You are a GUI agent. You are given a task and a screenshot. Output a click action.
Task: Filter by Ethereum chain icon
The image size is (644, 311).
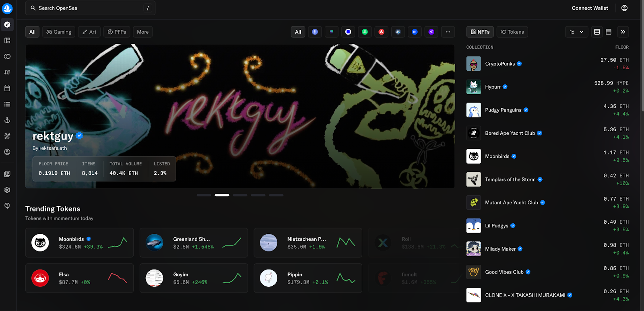(x=315, y=32)
